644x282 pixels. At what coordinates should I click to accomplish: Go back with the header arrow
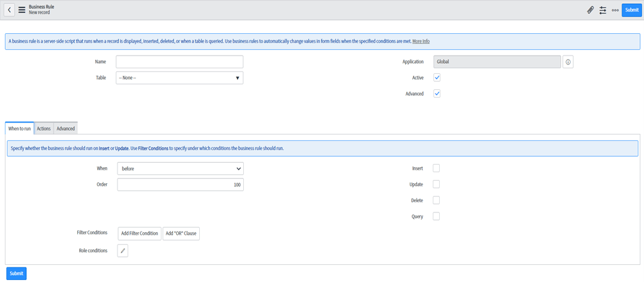[x=10, y=10]
